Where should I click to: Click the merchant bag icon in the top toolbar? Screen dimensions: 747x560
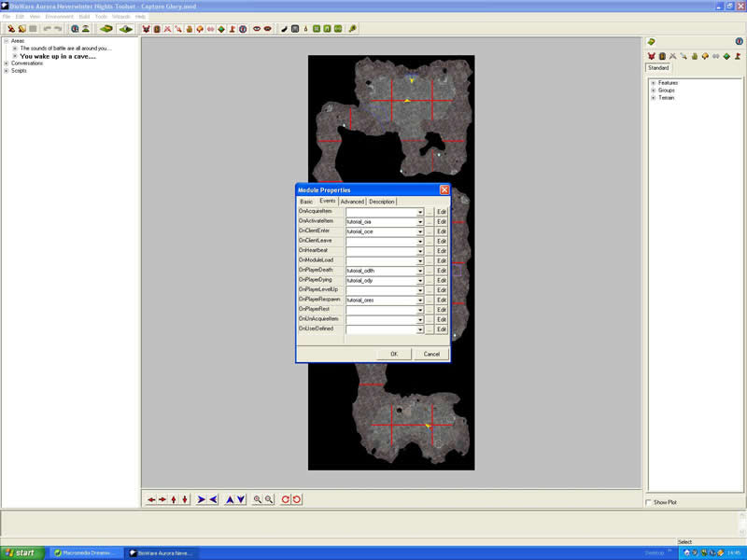point(190,29)
